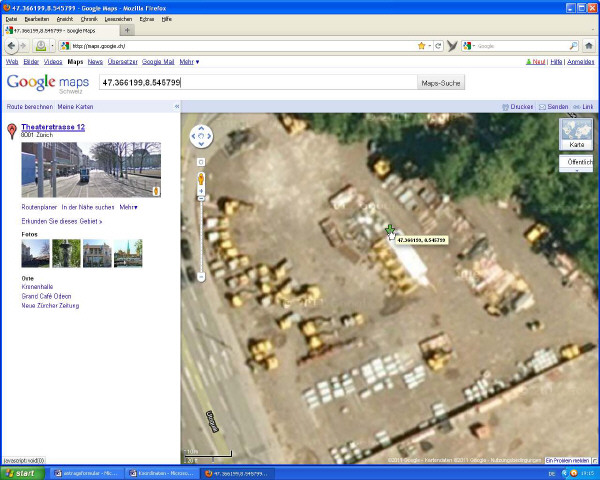Screen dimensions: 600x480
Task: Click the red location marker for Theaterstrasse 12
Action: (x=12, y=131)
